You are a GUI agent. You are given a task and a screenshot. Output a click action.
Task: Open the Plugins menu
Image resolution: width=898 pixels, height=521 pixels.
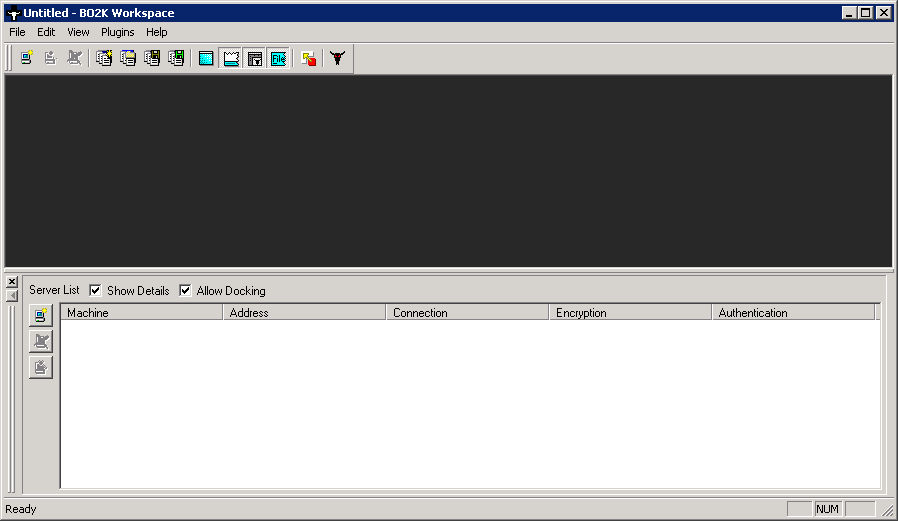117,32
